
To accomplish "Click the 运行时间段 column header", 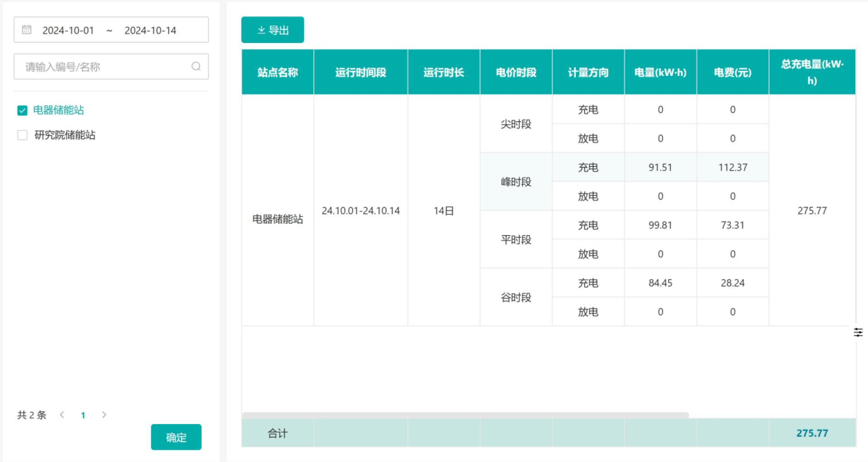I will [x=361, y=72].
